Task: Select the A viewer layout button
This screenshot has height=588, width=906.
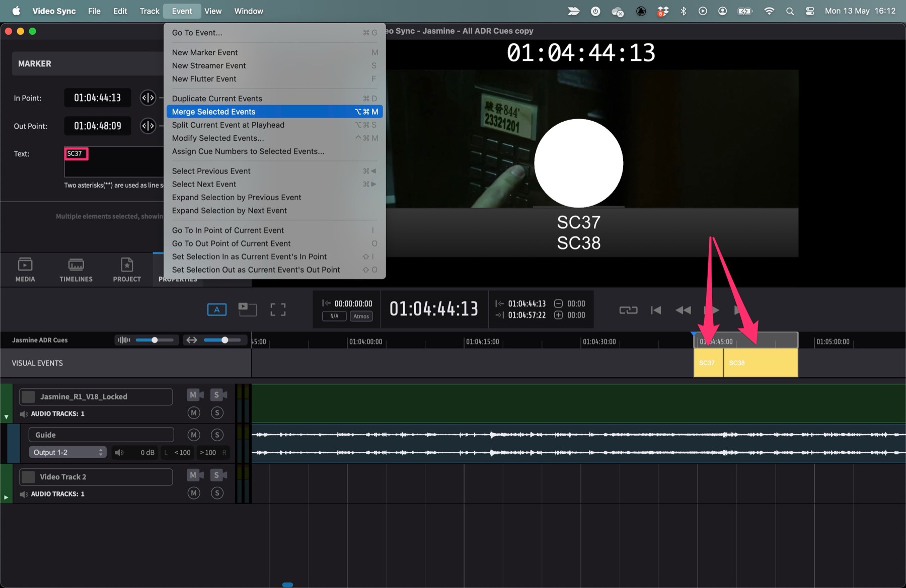Action: point(217,309)
